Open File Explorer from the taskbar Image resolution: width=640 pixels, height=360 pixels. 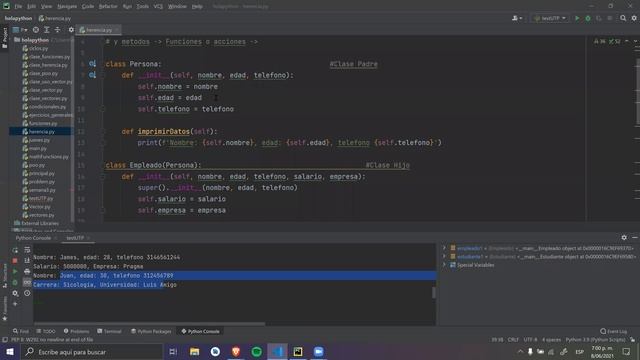[x=195, y=351]
